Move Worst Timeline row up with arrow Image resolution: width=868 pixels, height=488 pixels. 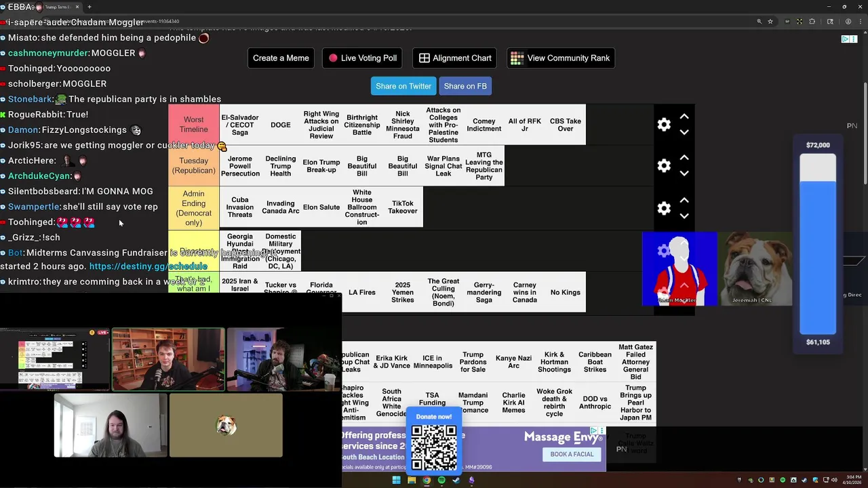[x=684, y=117]
